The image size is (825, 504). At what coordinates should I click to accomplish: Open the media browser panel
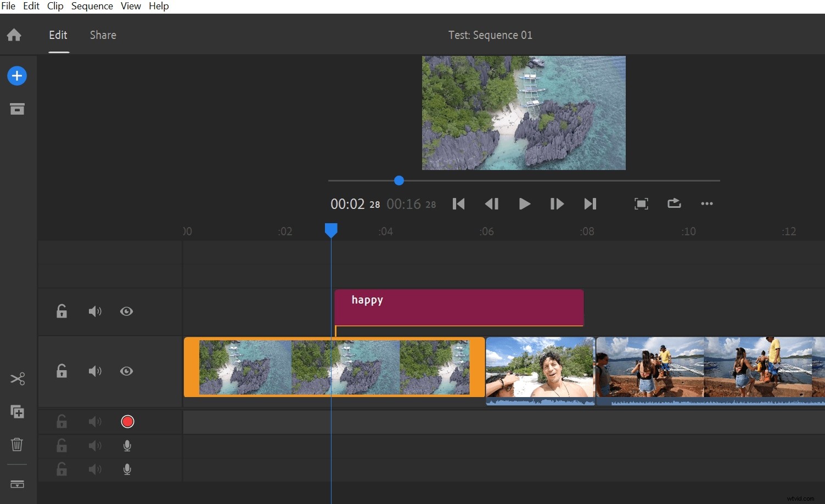(x=17, y=109)
